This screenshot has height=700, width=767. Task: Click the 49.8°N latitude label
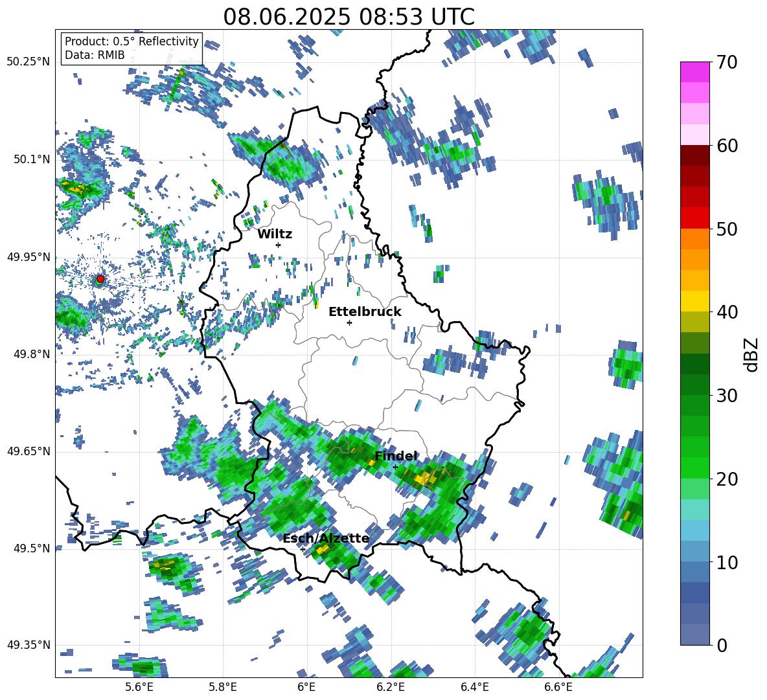click(x=32, y=354)
